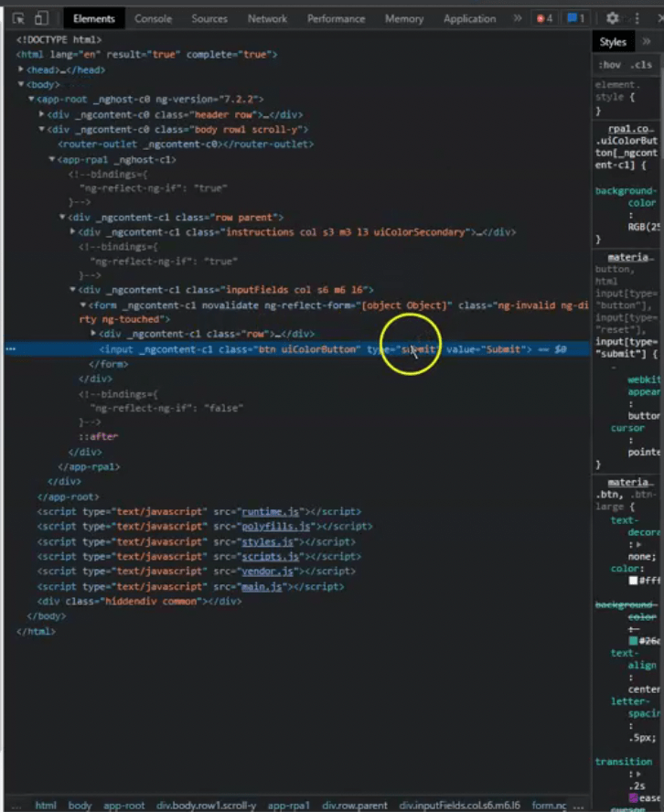Select the closing </app-root> tag line

pos(68,497)
